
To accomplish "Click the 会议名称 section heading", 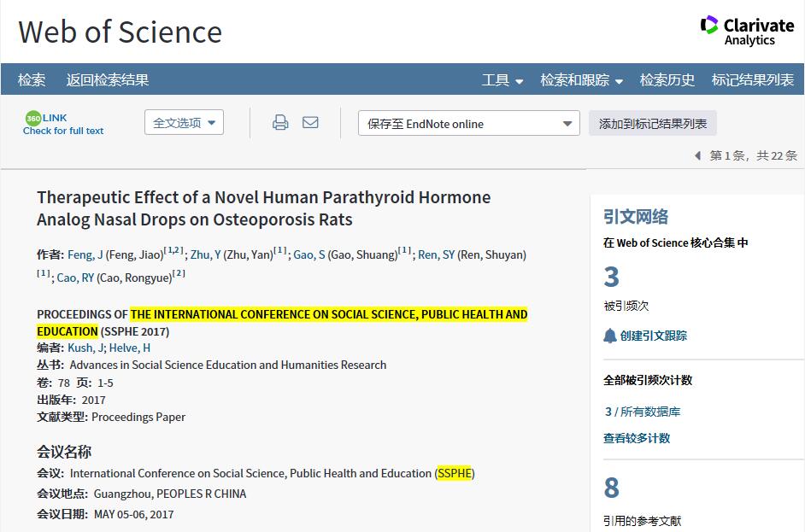I will pyautogui.click(x=64, y=452).
